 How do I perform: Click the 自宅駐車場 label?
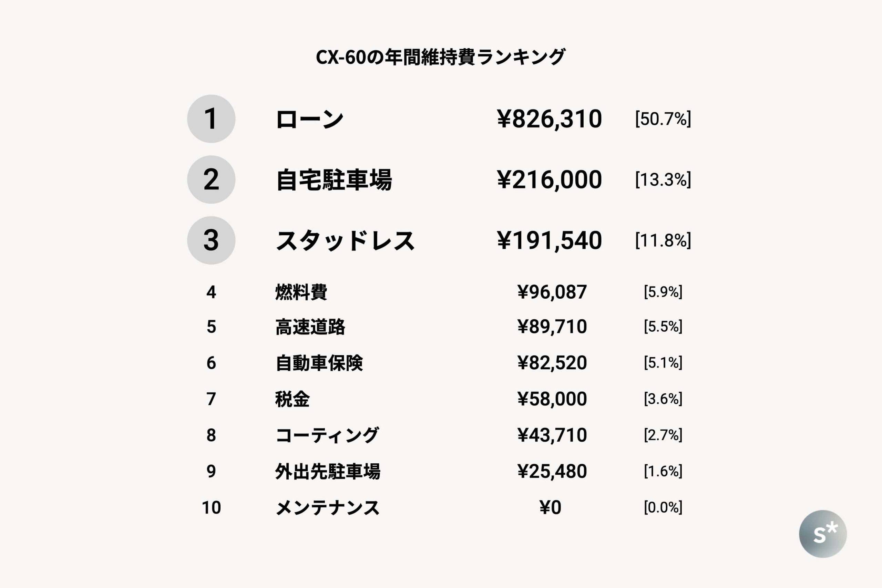tap(334, 180)
